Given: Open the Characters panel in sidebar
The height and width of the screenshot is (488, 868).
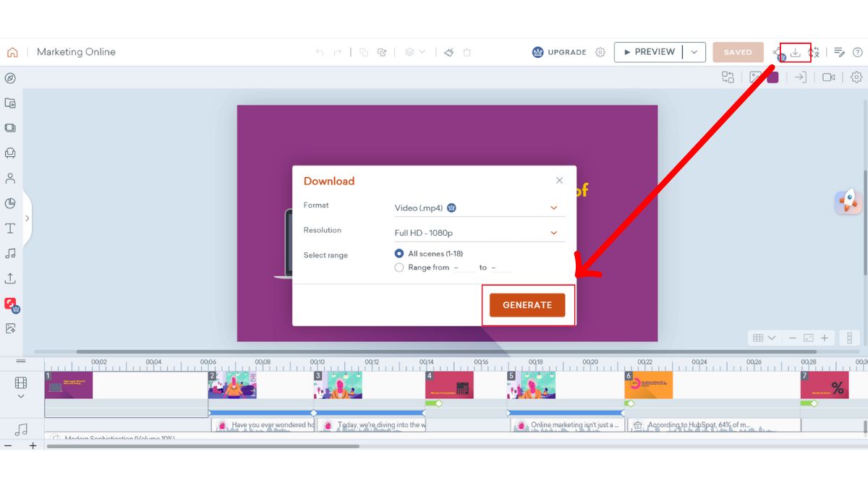Looking at the screenshot, I should (x=10, y=179).
